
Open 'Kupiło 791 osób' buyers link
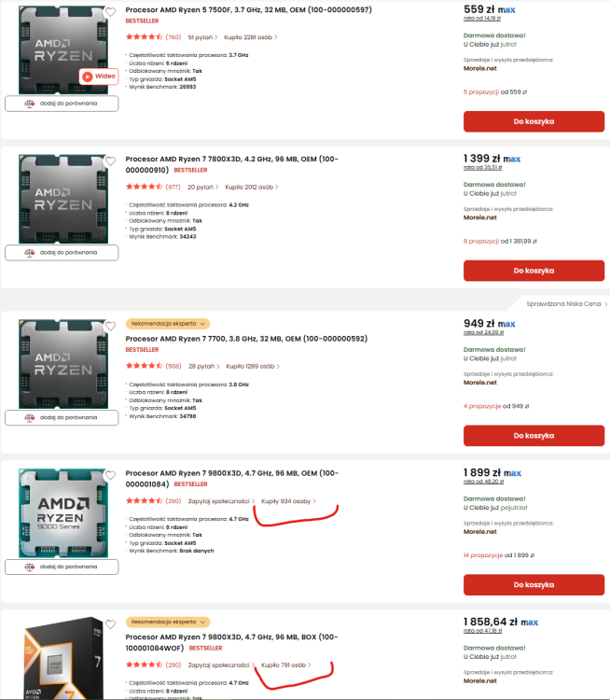[286, 665]
